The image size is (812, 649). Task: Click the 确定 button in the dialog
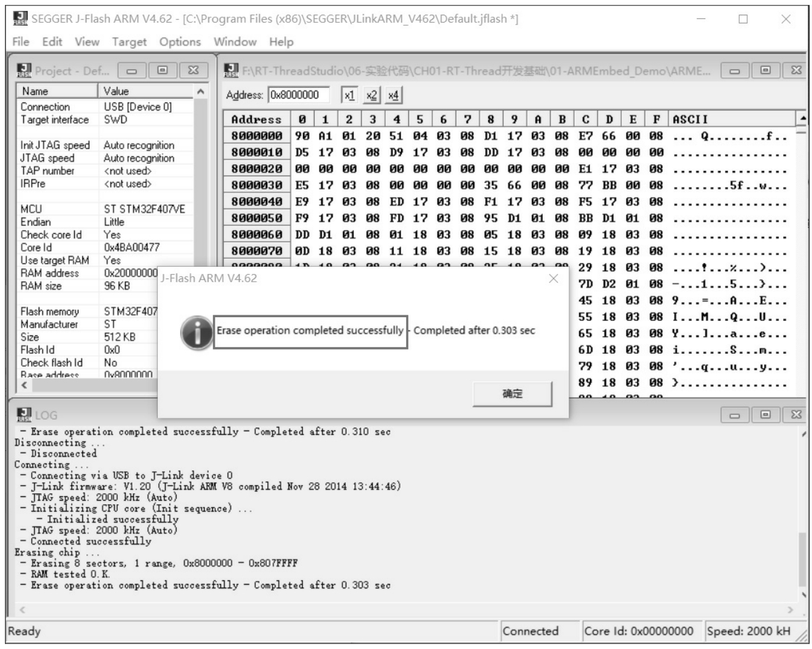pyautogui.click(x=512, y=394)
